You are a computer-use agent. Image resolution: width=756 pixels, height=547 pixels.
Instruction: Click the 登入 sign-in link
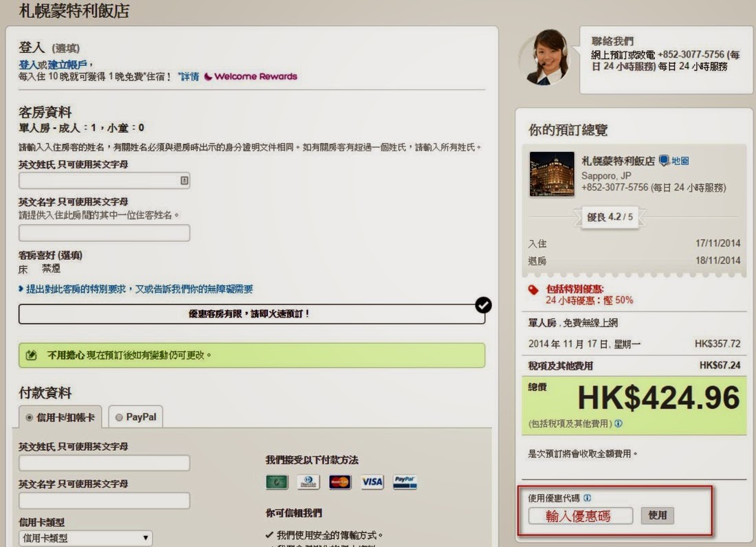(27, 65)
